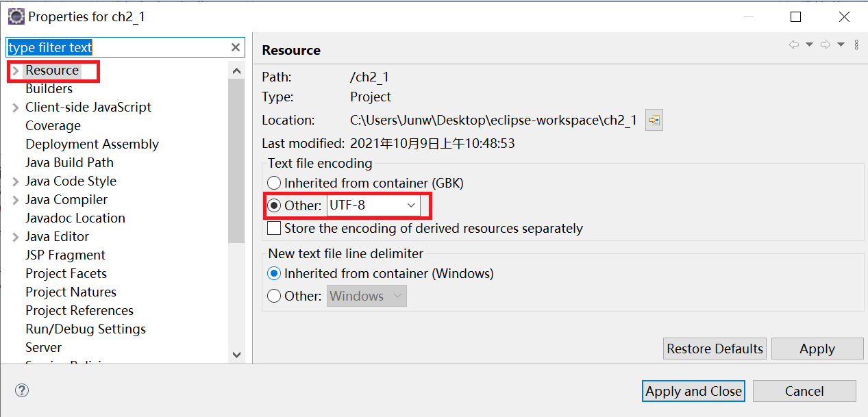Click Apply and Close button
Viewport: 868px width, 417px height.
pos(693,391)
